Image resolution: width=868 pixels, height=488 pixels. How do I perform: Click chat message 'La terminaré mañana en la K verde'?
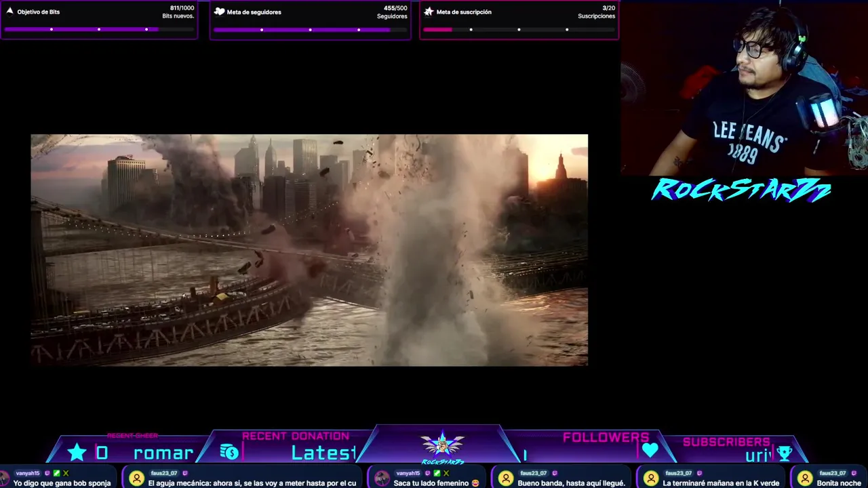tap(721, 483)
